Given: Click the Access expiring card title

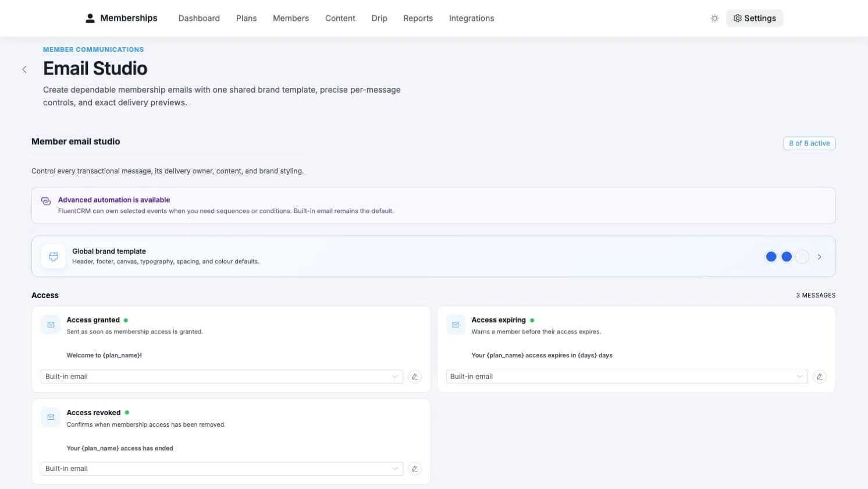Looking at the screenshot, I should 499,320.
